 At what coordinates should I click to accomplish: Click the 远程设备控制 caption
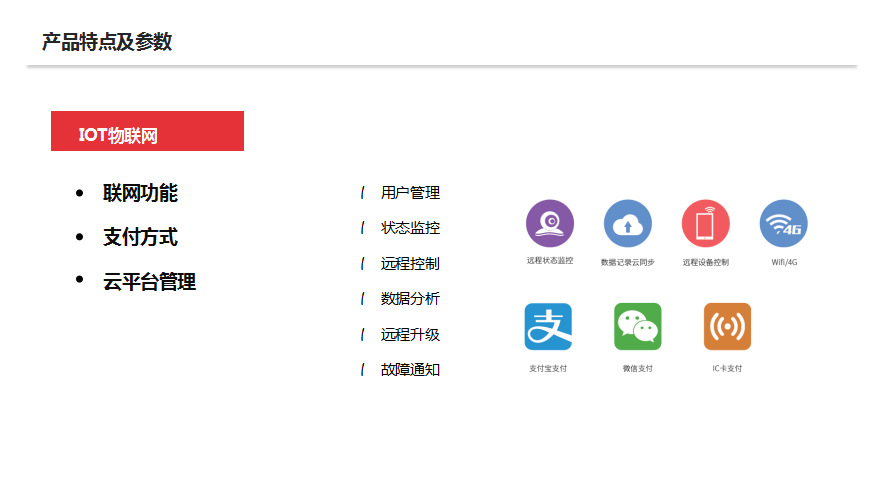(x=706, y=262)
